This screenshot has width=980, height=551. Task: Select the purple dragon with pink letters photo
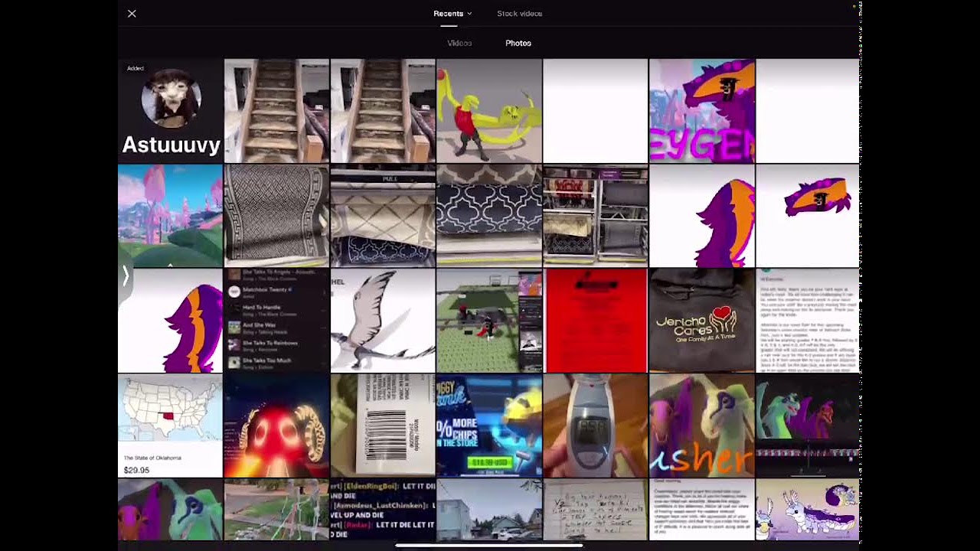click(x=701, y=111)
